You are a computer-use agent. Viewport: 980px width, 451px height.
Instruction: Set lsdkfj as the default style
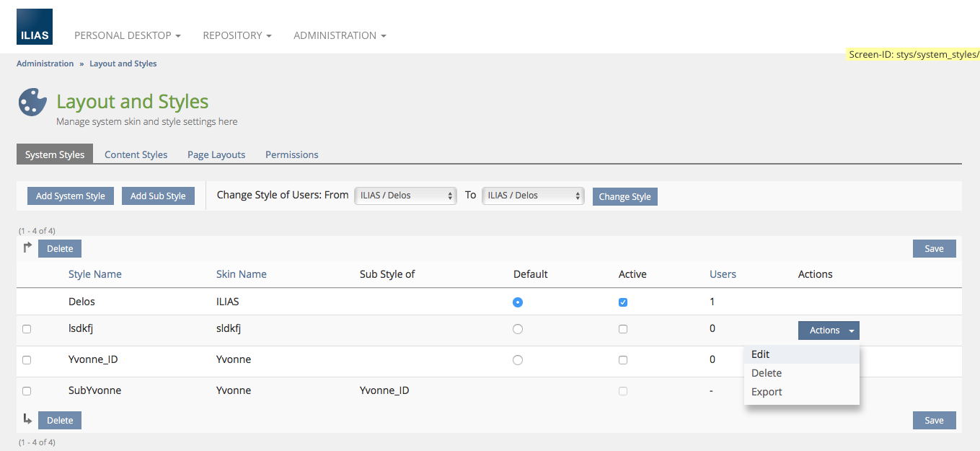[517, 329]
